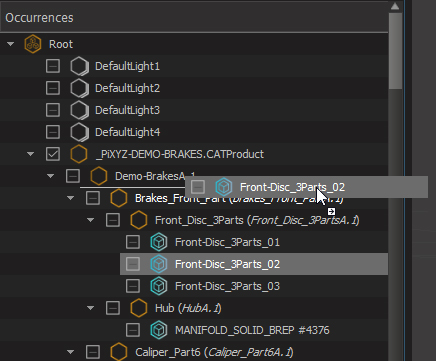The width and height of the screenshot is (436, 361).
Task: Click the scrollbar up arrow
Action: click(395, 6)
